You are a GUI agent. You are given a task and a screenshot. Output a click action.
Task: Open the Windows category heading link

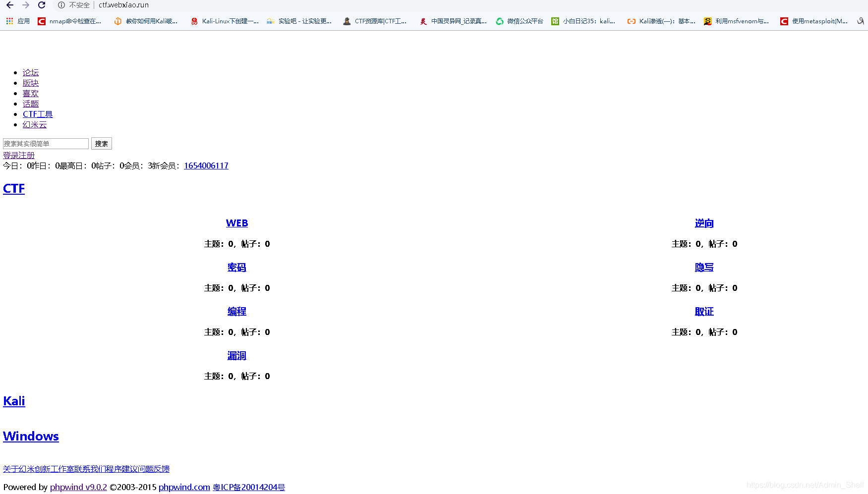[31, 437]
